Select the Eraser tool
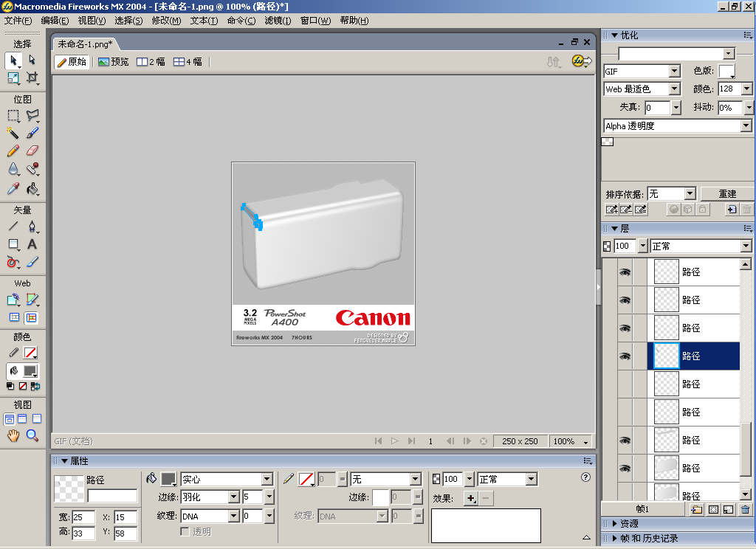The height and width of the screenshot is (549, 756). [x=32, y=151]
